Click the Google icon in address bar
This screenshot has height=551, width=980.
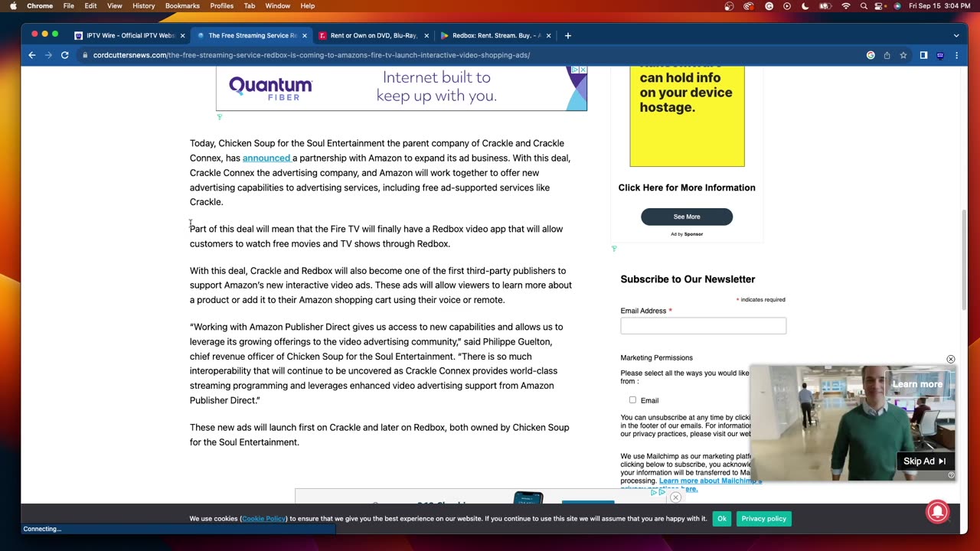click(871, 55)
